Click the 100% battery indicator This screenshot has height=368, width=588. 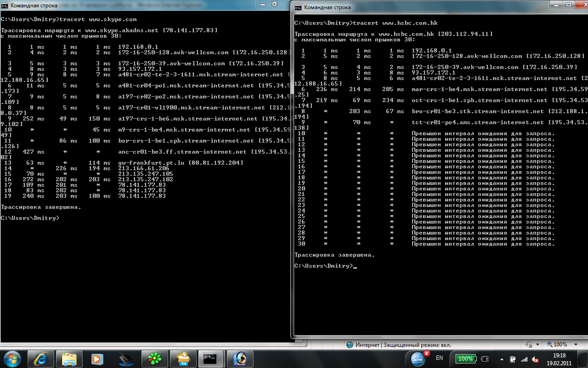coord(465,358)
